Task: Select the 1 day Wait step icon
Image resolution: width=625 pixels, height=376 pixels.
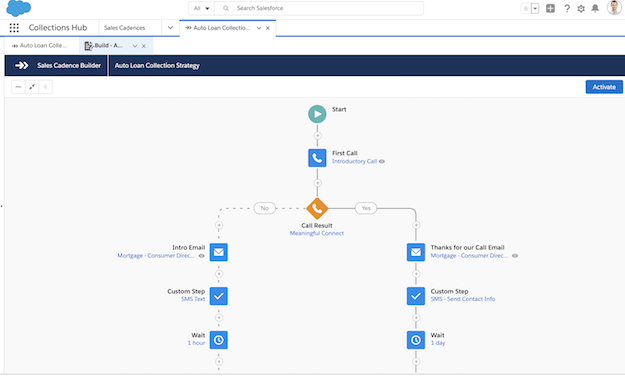Action: click(x=416, y=340)
